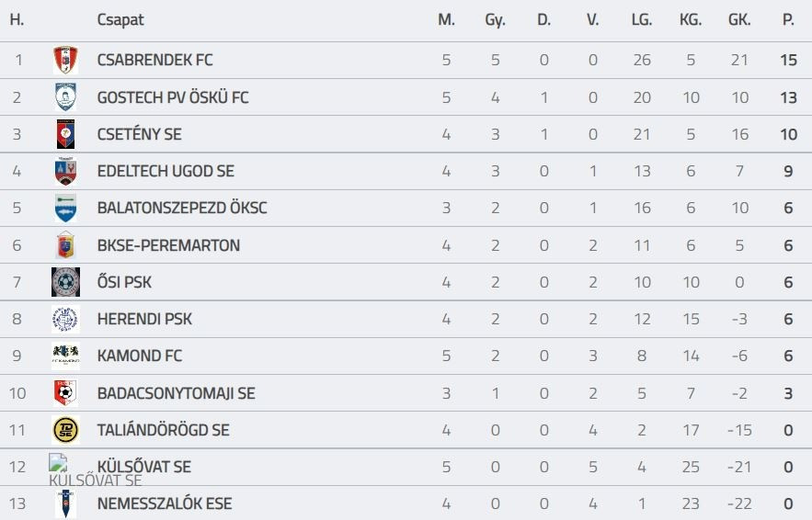Click the Csabrendek FC team crest

coord(65,61)
